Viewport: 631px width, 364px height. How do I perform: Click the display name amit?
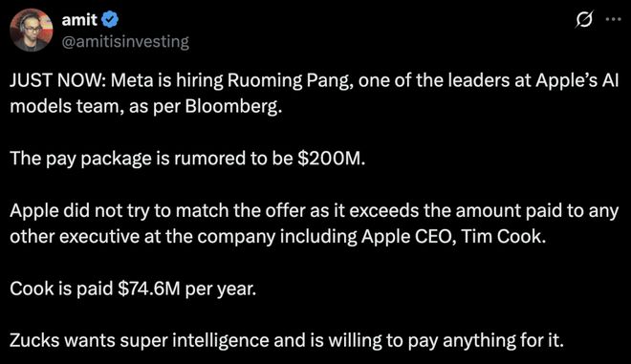[x=79, y=20]
